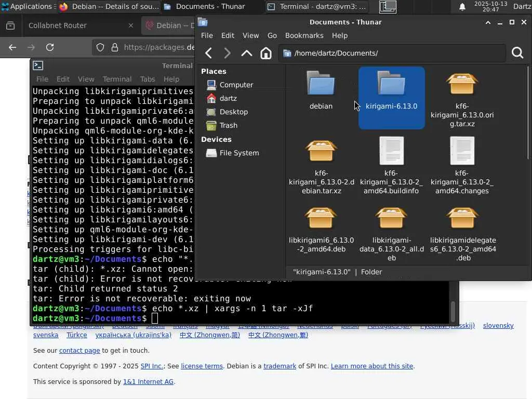The image size is (532, 399).
Task: Open Terminal window Edit menu
Action: 63,79
